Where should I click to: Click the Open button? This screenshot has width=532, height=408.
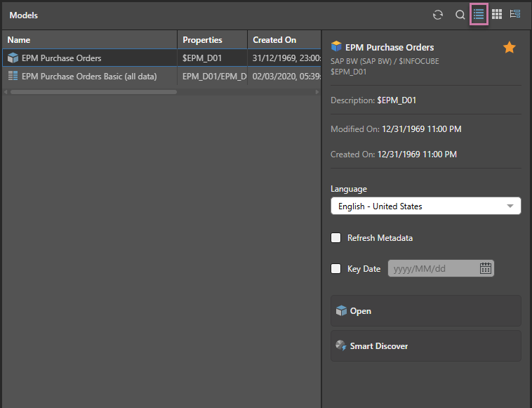pyautogui.click(x=425, y=311)
